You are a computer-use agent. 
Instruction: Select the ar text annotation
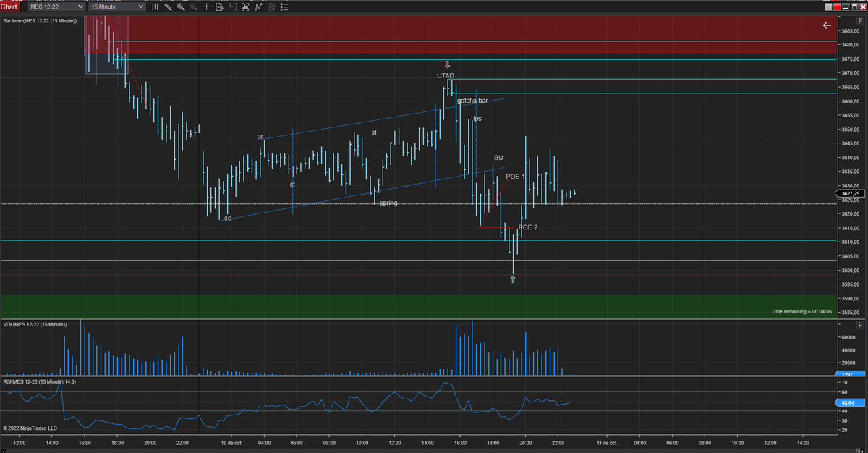click(x=260, y=137)
